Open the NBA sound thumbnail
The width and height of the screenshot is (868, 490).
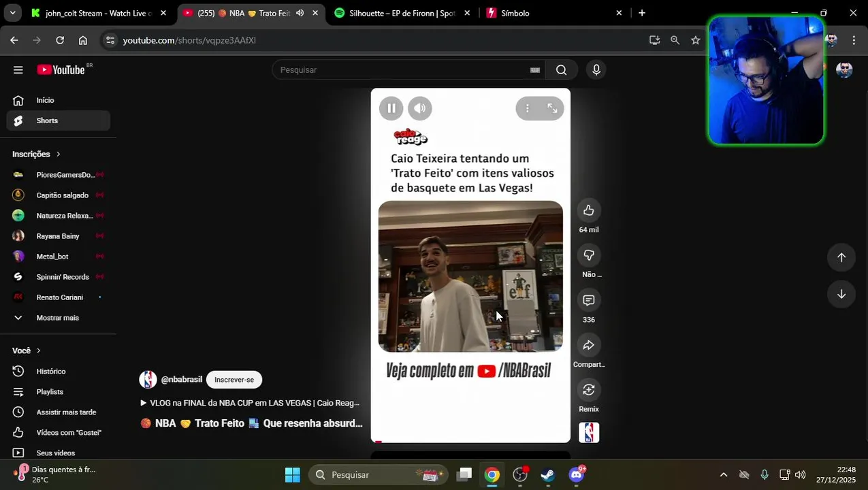pyautogui.click(x=589, y=433)
